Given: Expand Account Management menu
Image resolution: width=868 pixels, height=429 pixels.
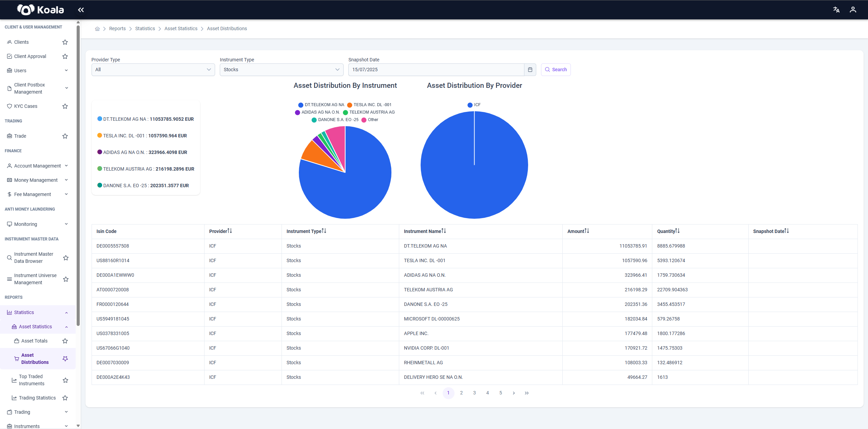Looking at the screenshot, I should (x=38, y=166).
